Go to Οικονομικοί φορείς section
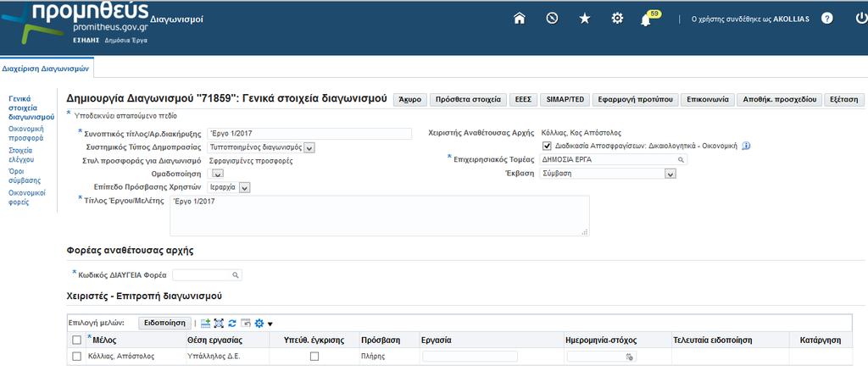This screenshot has width=868, height=371. [26, 197]
